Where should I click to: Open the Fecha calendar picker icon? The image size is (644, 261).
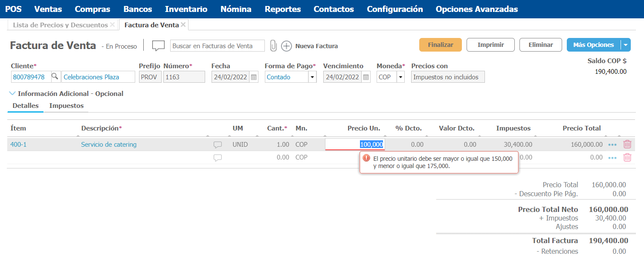click(254, 77)
